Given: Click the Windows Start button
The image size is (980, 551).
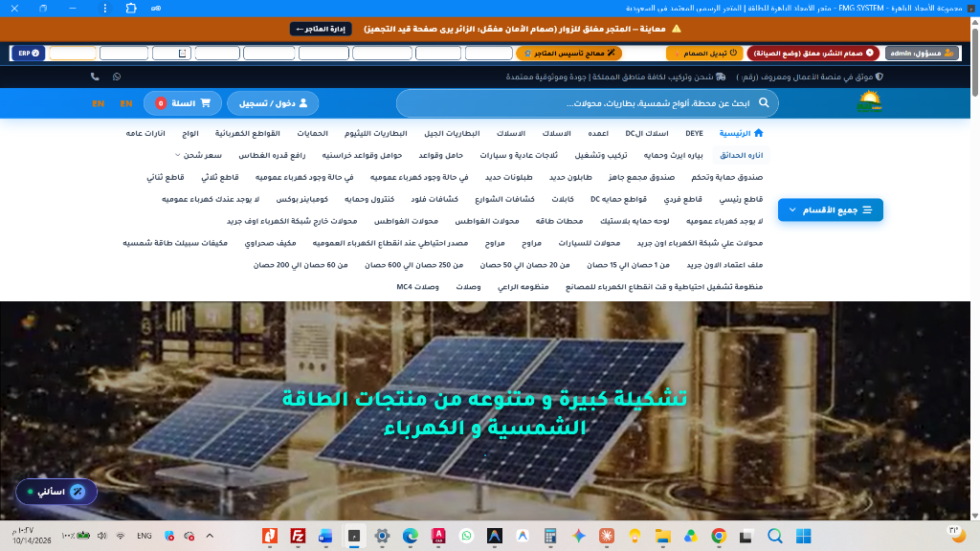Looking at the screenshot, I should [x=803, y=536].
